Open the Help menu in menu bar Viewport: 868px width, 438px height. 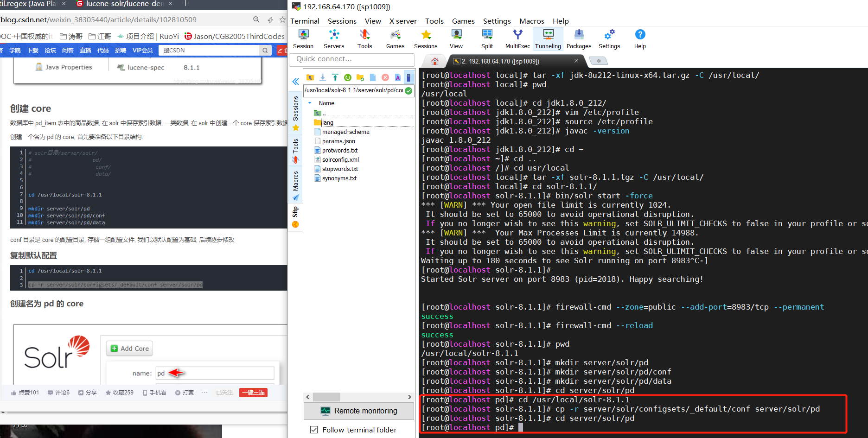(561, 21)
